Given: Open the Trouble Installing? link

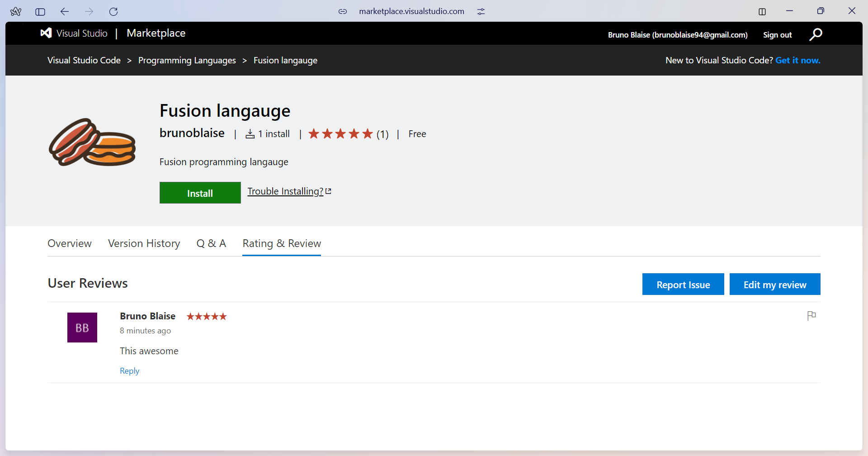Looking at the screenshot, I should point(285,191).
